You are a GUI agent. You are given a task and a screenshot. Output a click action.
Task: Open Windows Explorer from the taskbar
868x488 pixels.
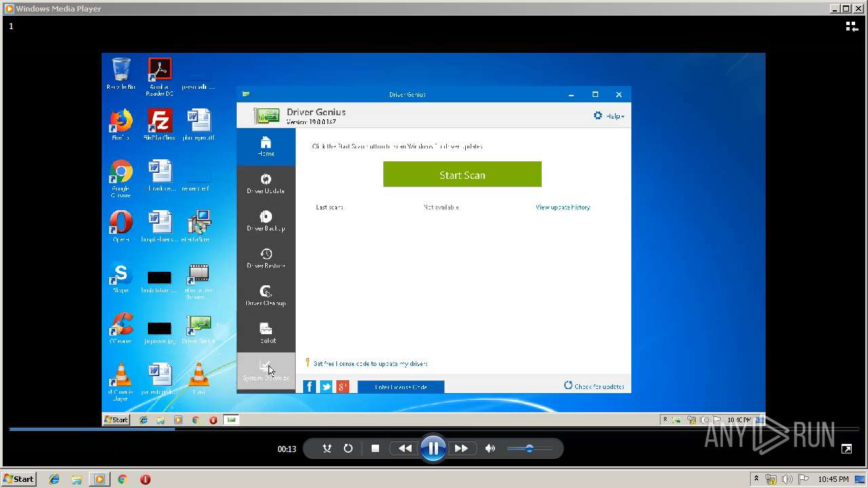pos(77,479)
